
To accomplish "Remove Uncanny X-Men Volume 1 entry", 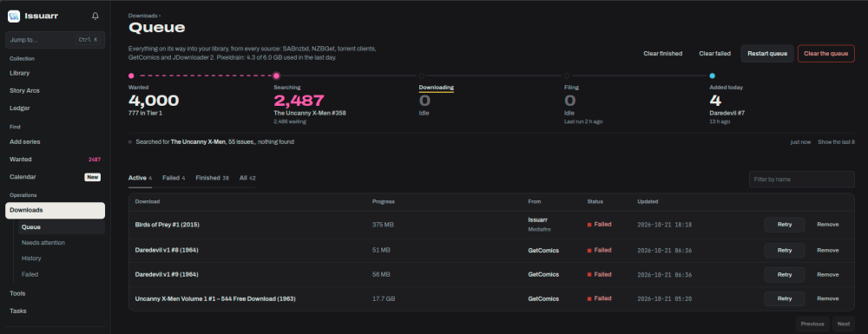I will pyautogui.click(x=827, y=298).
